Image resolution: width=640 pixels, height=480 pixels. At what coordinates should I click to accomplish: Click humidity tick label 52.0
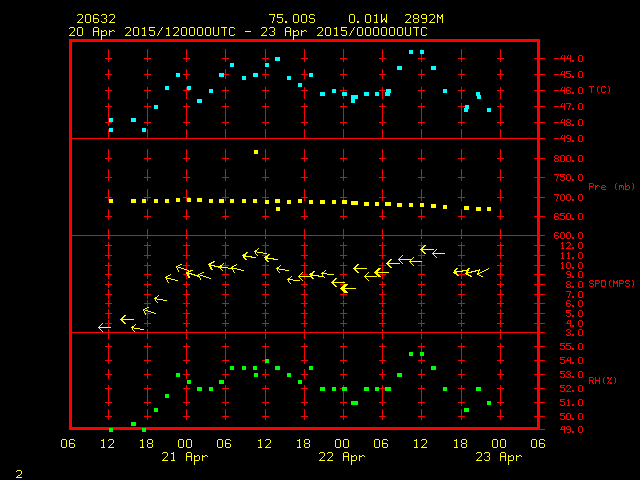571,389
